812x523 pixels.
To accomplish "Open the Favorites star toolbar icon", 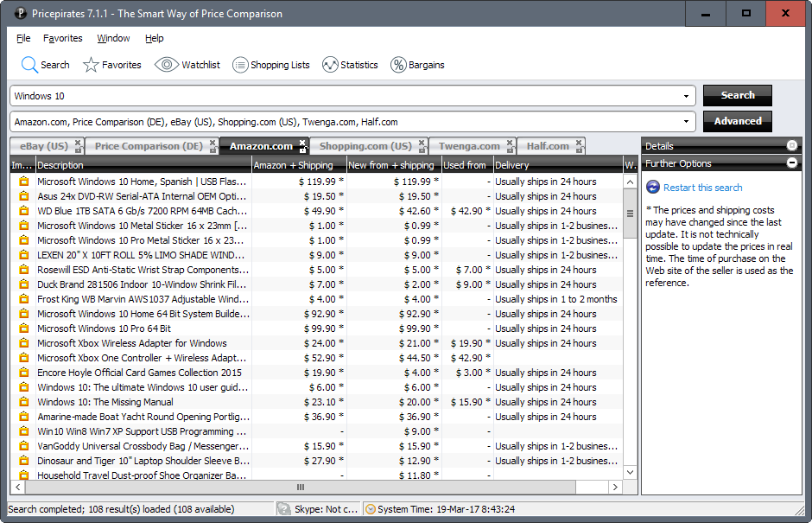I will [91, 65].
